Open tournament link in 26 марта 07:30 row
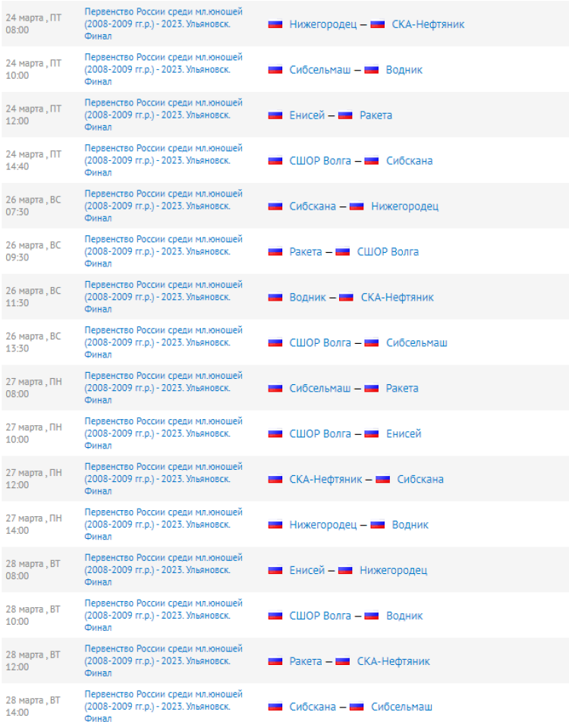Screen dimensions: 569x728 [x=163, y=206]
